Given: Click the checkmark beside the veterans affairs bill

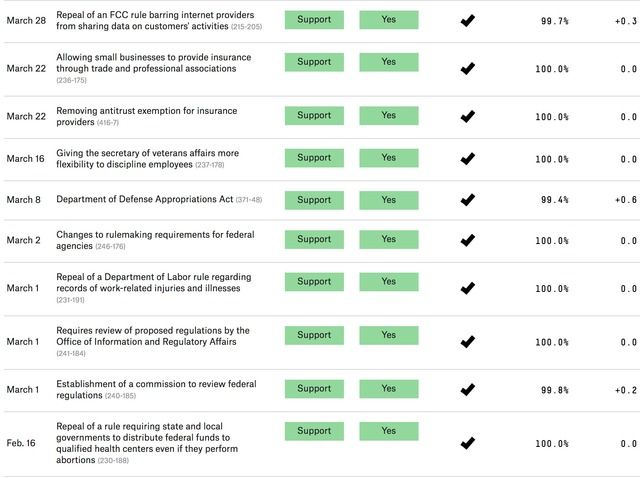Looking at the screenshot, I should (467, 158).
